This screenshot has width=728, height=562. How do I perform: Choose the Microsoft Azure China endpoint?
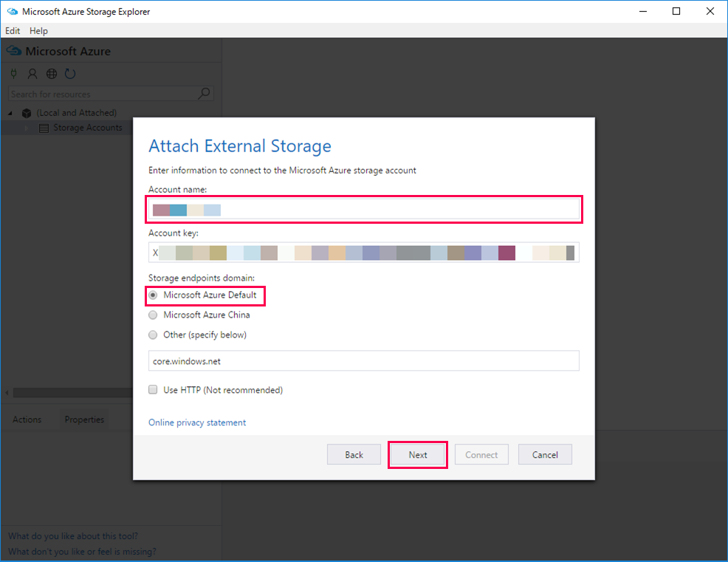pyautogui.click(x=153, y=315)
